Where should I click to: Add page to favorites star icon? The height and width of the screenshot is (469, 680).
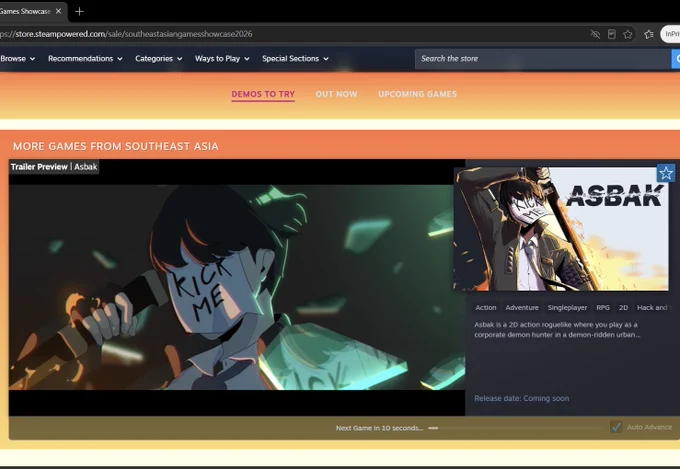pyautogui.click(x=628, y=34)
